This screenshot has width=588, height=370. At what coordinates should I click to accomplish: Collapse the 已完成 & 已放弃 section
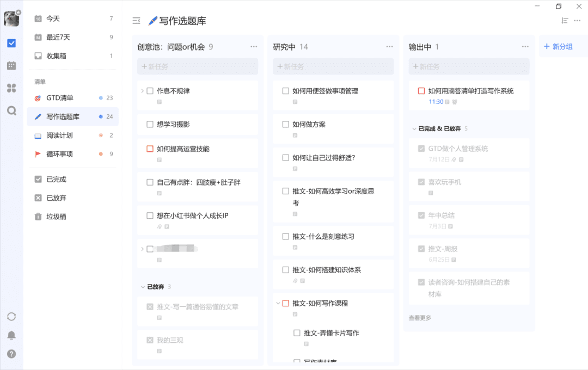pyautogui.click(x=414, y=129)
